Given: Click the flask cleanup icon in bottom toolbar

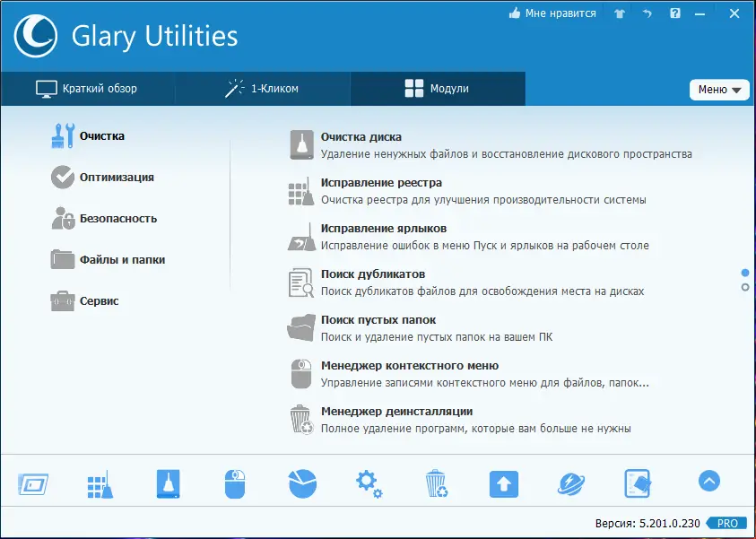Looking at the screenshot, I should pos(167,482).
